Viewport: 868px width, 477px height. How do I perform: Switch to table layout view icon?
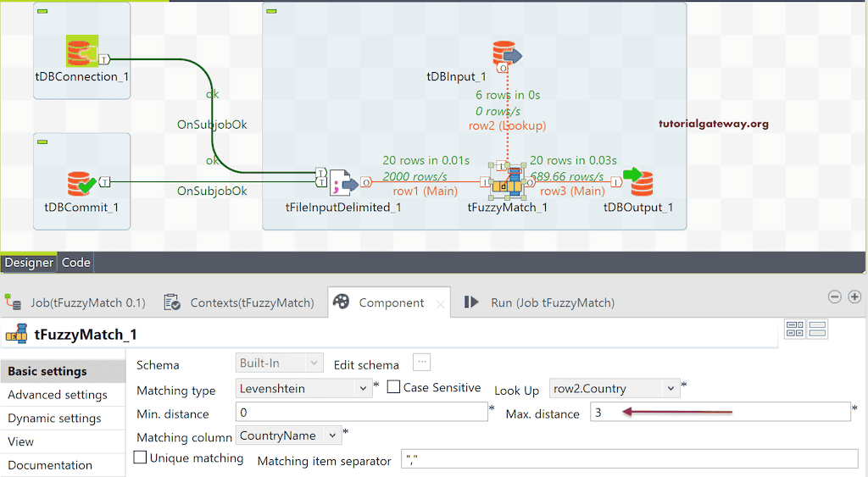(x=795, y=330)
